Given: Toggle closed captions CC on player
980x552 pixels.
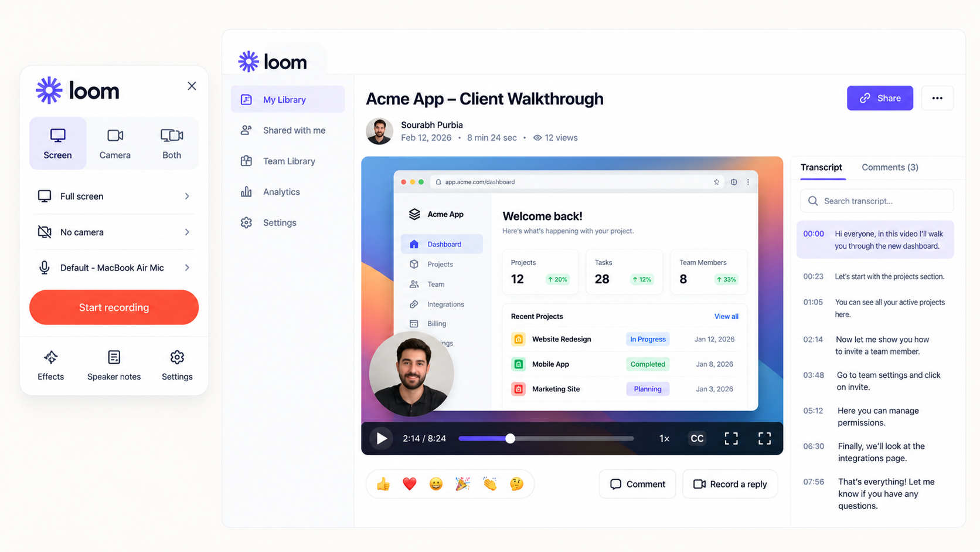Looking at the screenshot, I should tap(697, 438).
